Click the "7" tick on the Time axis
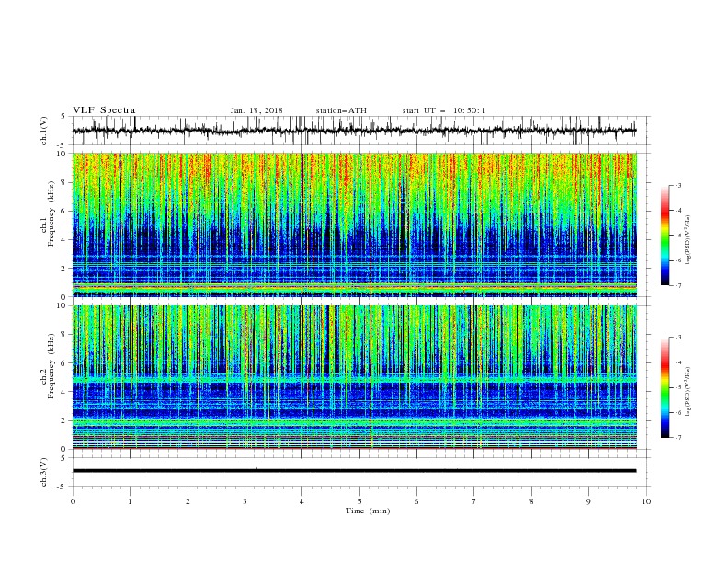728x563 pixels. click(x=474, y=501)
